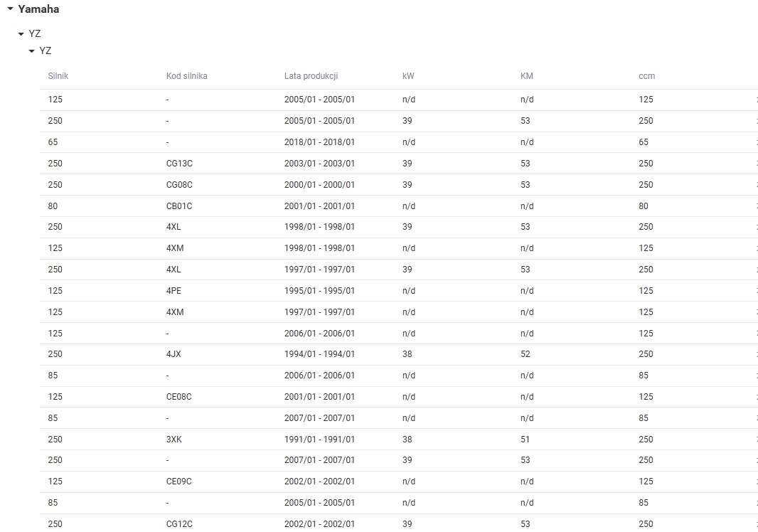
Task: Select engine code CB01C
Action: click(x=179, y=206)
